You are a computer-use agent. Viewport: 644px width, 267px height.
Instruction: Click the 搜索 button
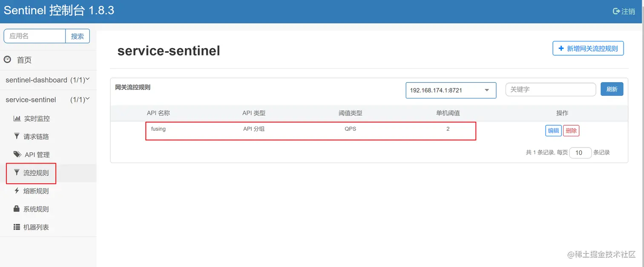pos(78,36)
